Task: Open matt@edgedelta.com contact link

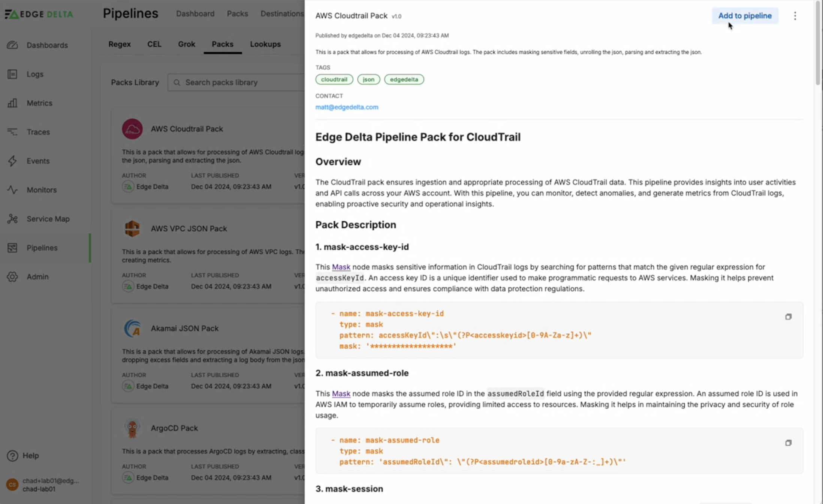Action: (347, 107)
